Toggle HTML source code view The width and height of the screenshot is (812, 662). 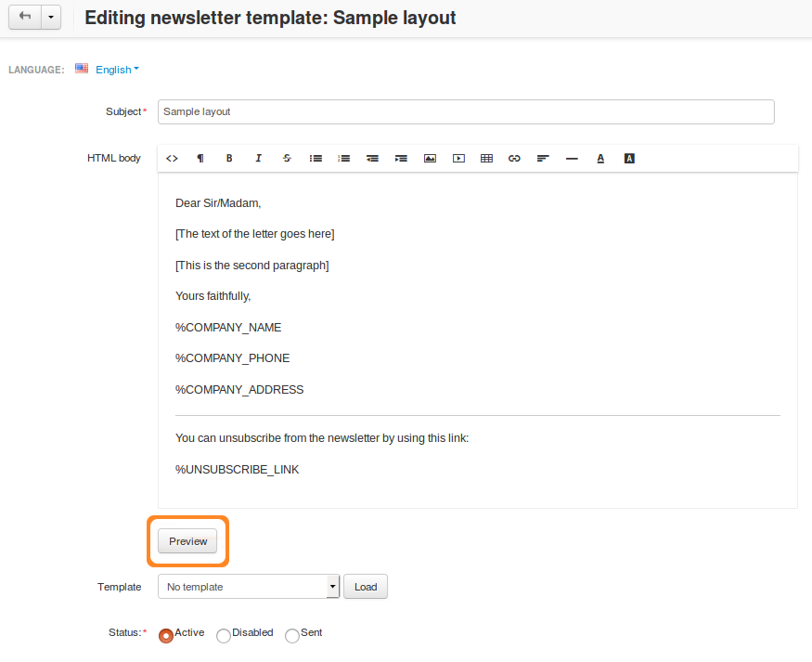[x=172, y=159]
